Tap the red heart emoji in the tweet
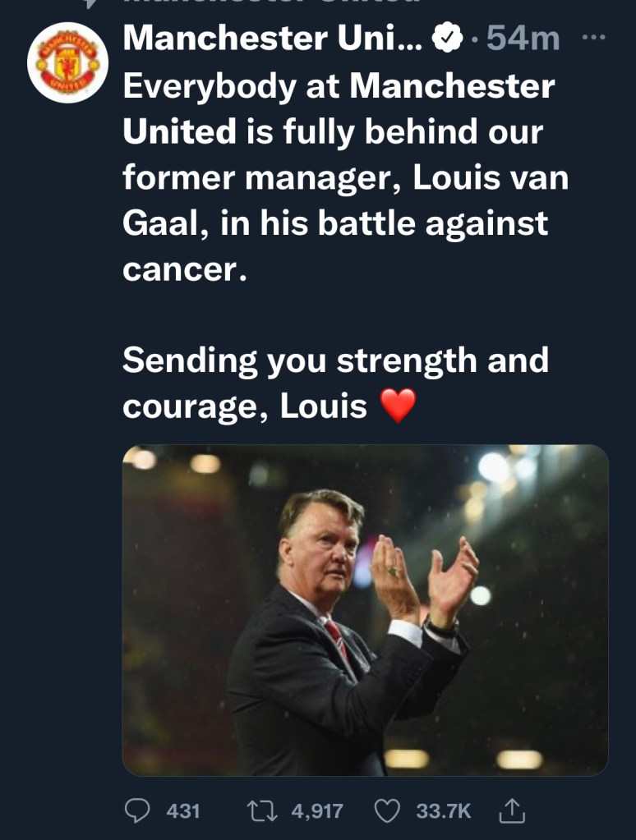The width and height of the screenshot is (636, 840). (399, 406)
